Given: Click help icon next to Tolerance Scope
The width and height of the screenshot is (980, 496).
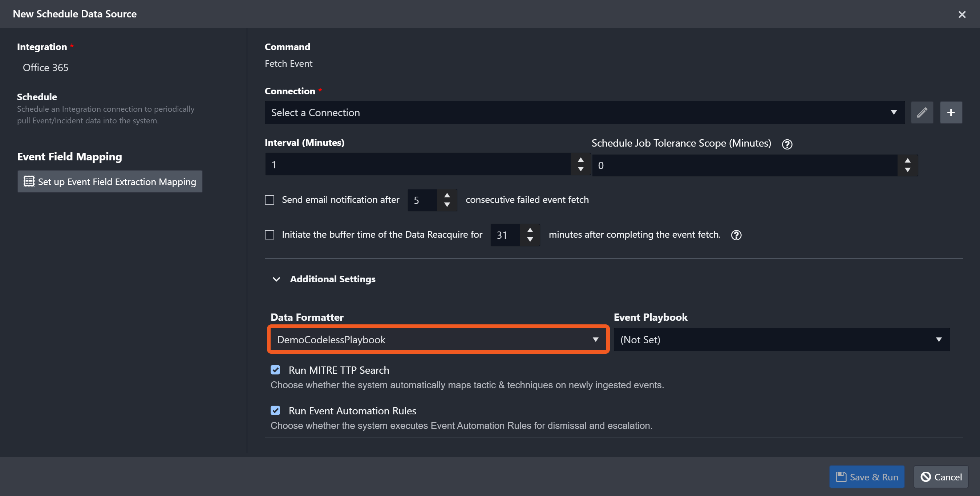Looking at the screenshot, I should 787,144.
